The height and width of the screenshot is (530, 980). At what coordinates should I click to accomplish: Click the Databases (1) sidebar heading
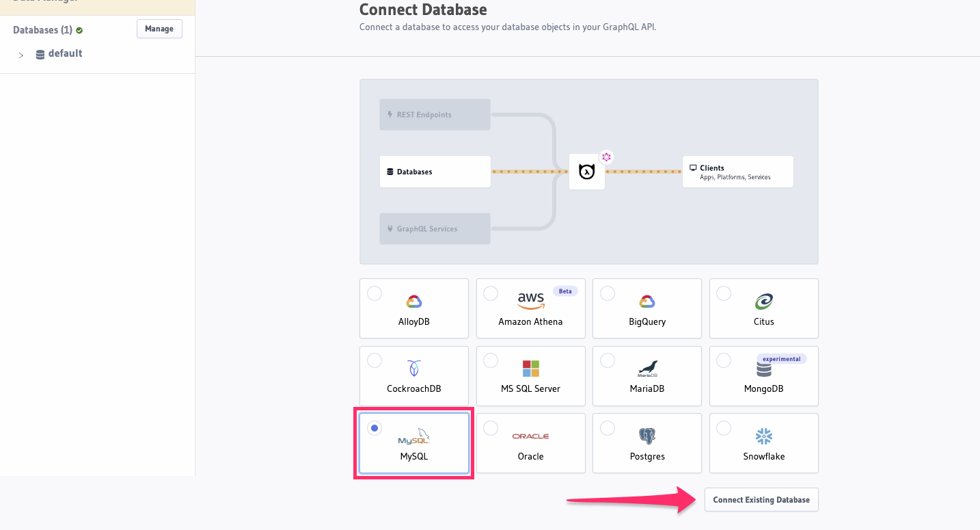pyautogui.click(x=42, y=30)
